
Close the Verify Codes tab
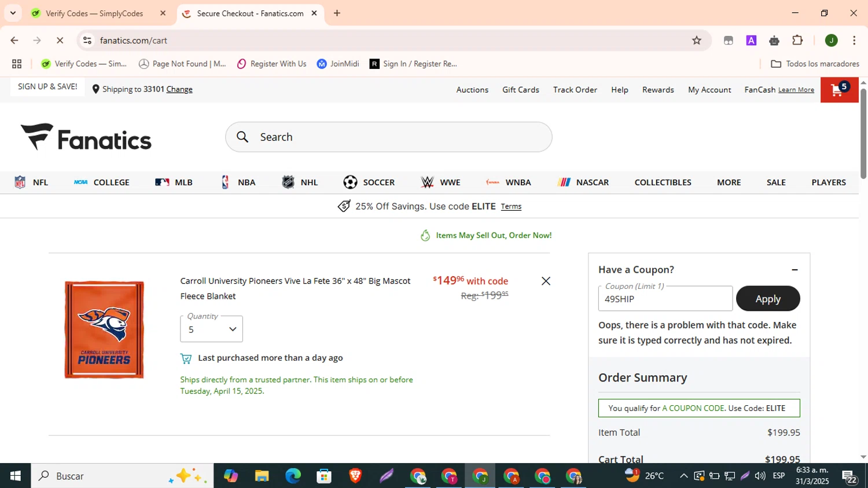coord(163,13)
